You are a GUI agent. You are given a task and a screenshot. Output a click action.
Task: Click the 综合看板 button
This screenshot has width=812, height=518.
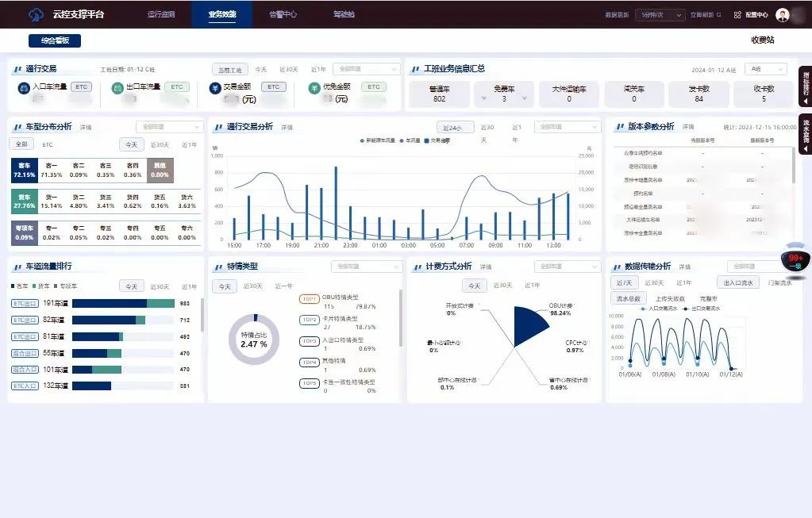tap(55, 40)
